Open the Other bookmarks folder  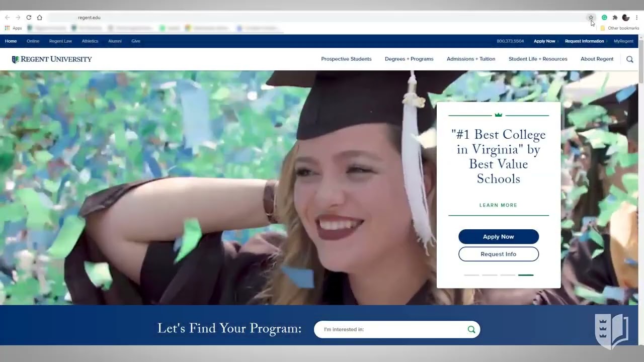619,28
